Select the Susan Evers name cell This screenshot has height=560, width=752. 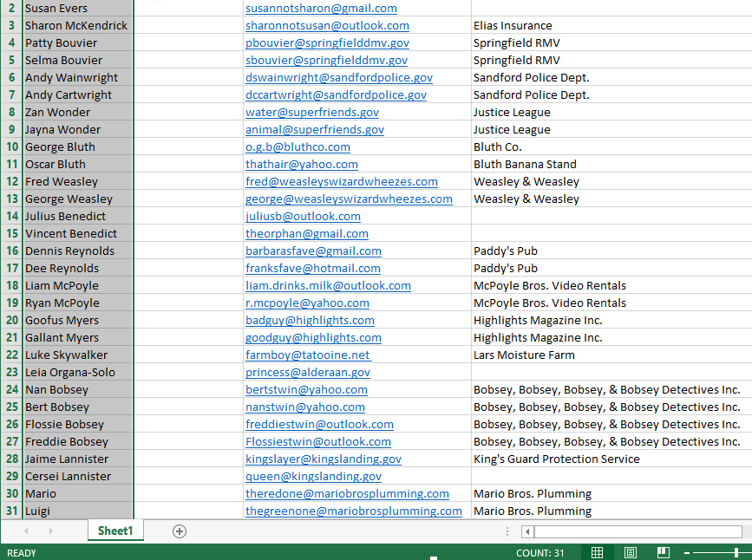point(78,8)
